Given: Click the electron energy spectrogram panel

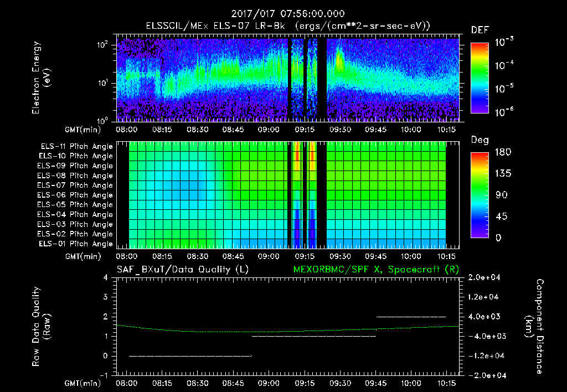Looking at the screenshot, I should (x=288, y=78).
